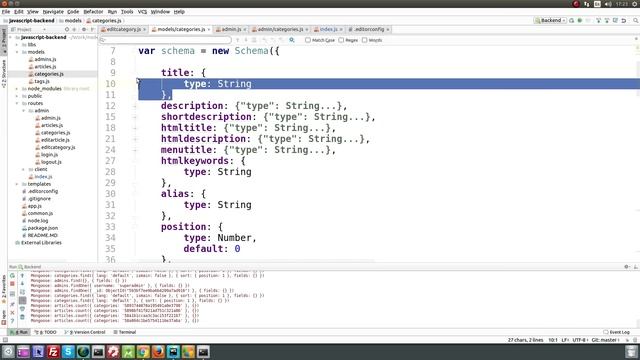Close the Run tab with red X icon
Viewport: 640px width, 360px height.
[x=12, y=313]
